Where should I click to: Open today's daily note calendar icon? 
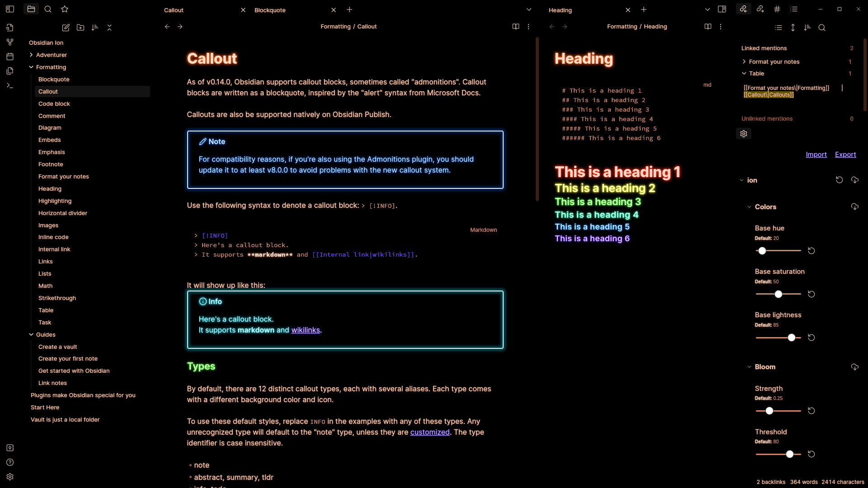[x=10, y=56]
